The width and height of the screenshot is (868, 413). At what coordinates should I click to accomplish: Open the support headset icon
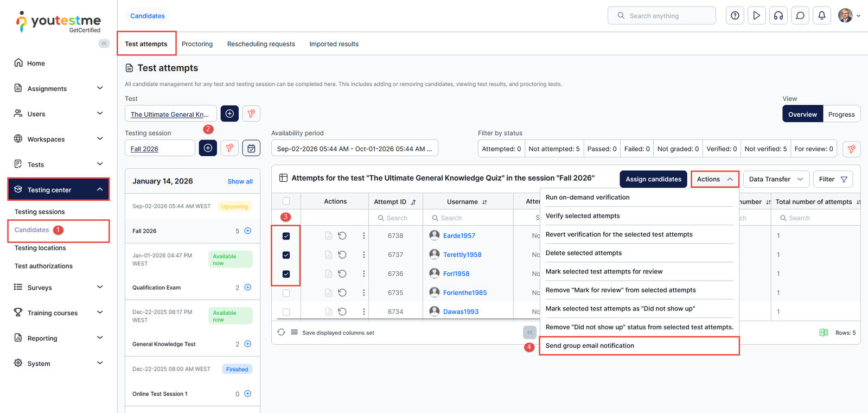point(778,16)
